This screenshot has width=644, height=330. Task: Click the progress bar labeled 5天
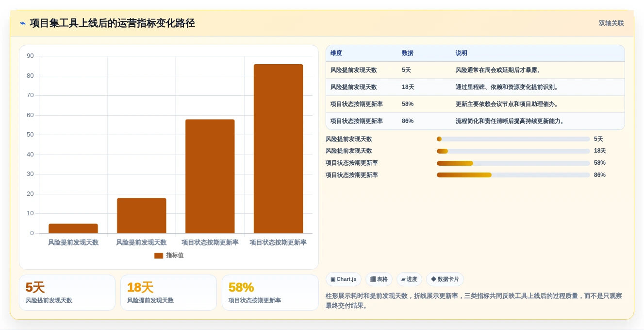click(x=513, y=139)
